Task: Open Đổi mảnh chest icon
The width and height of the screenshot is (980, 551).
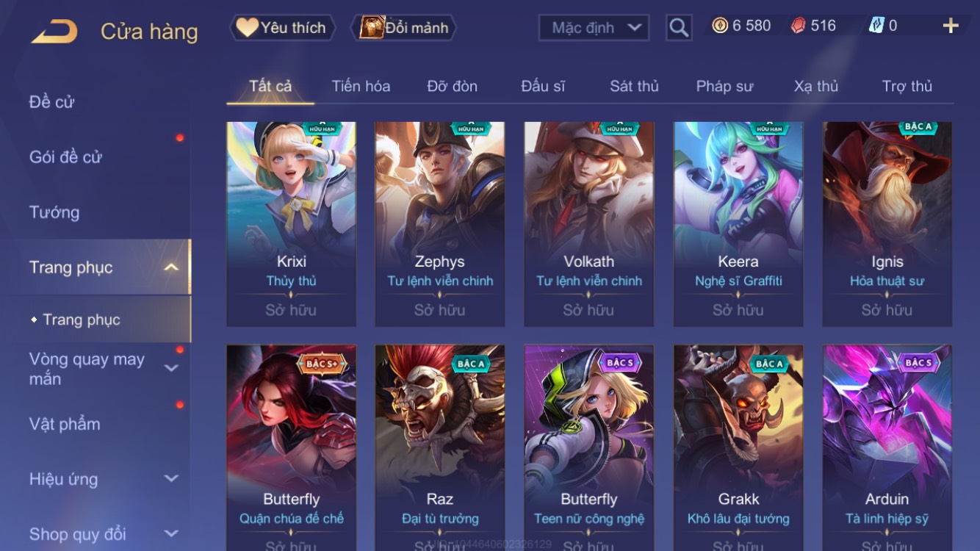Action: pyautogui.click(x=405, y=28)
